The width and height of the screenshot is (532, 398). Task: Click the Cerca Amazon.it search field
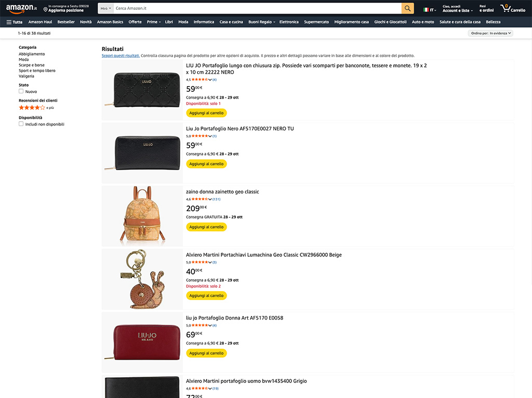[257, 8]
